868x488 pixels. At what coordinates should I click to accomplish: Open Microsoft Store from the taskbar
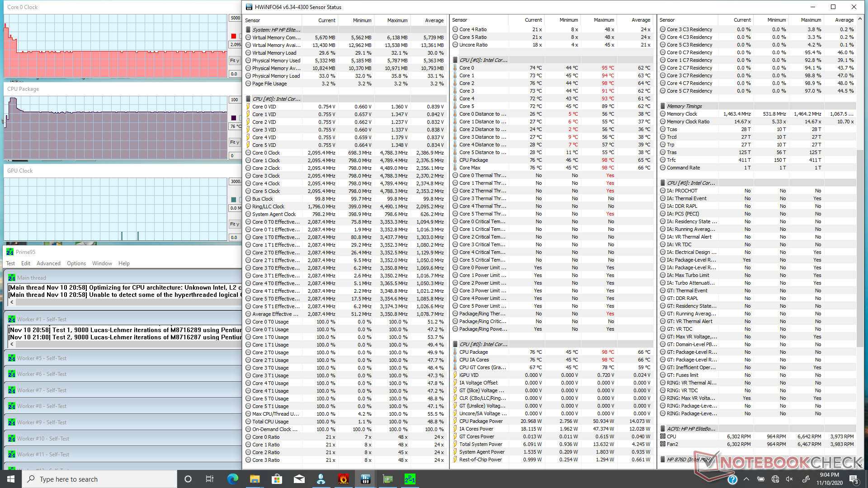277,479
